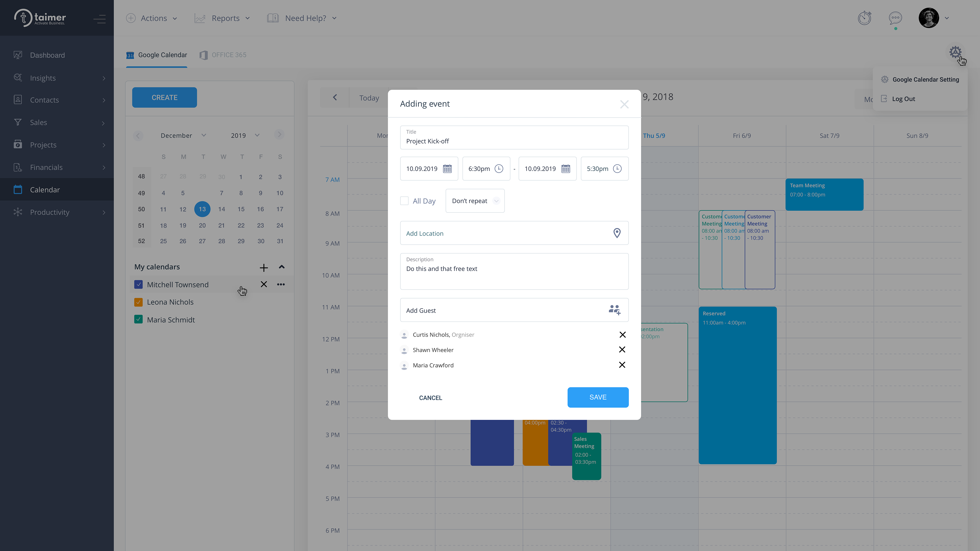Click the Today button
980x551 pixels.
[369, 98]
